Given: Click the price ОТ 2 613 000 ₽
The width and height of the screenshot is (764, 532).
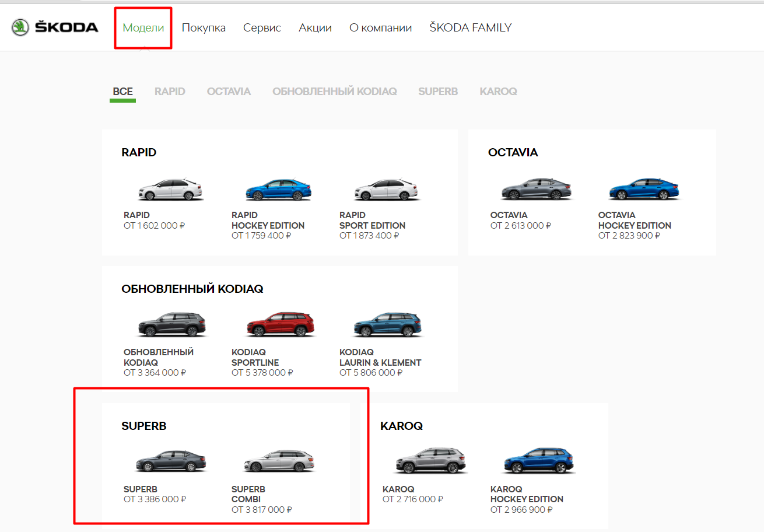Looking at the screenshot, I should (521, 226).
